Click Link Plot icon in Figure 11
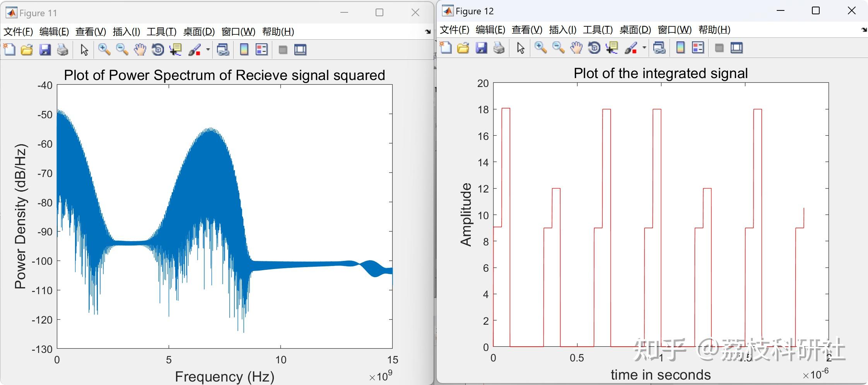 (x=223, y=49)
